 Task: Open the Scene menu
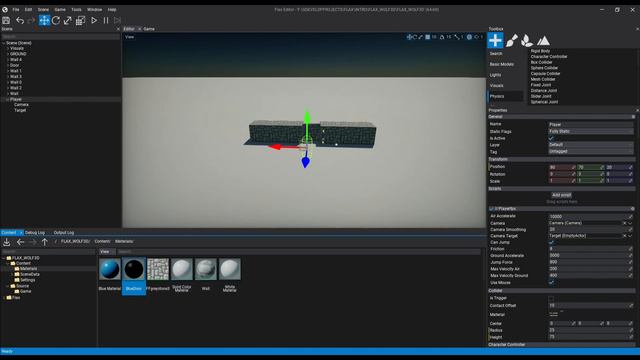tap(43, 9)
